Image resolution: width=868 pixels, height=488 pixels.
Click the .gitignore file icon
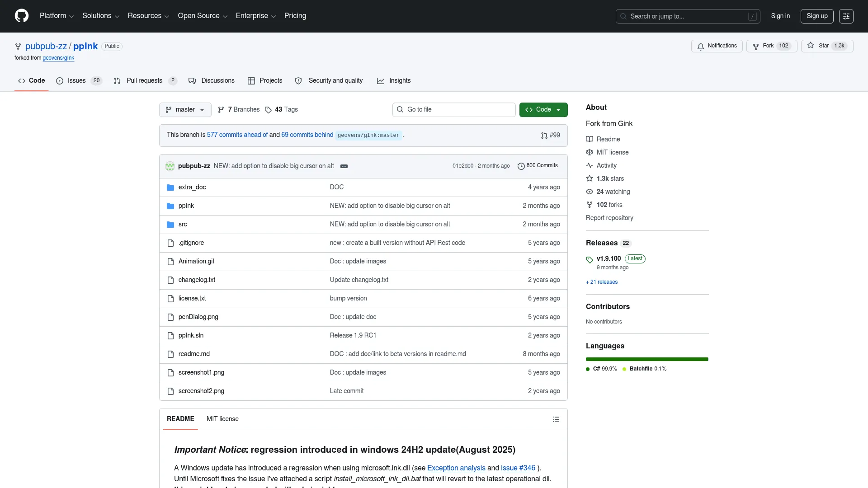click(x=170, y=243)
